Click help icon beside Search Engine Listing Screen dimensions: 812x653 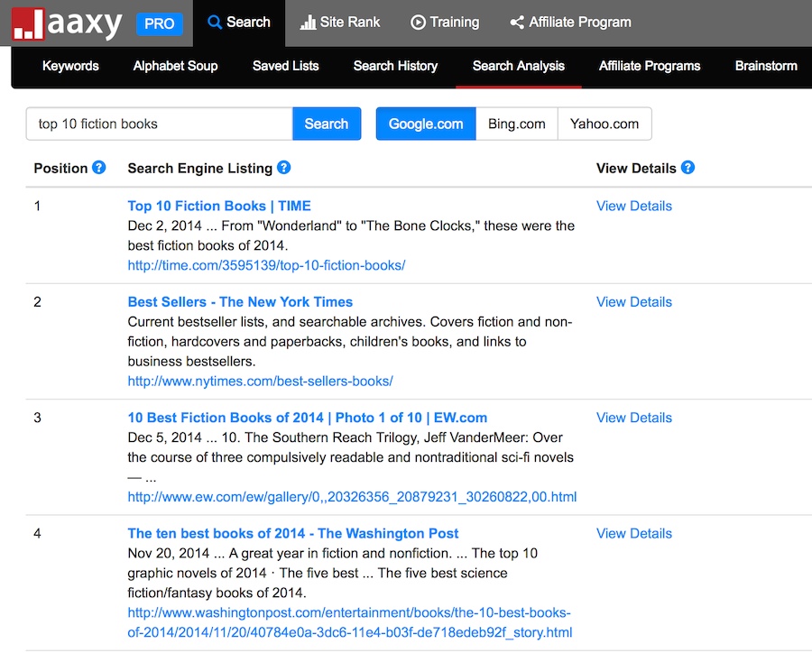(284, 168)
